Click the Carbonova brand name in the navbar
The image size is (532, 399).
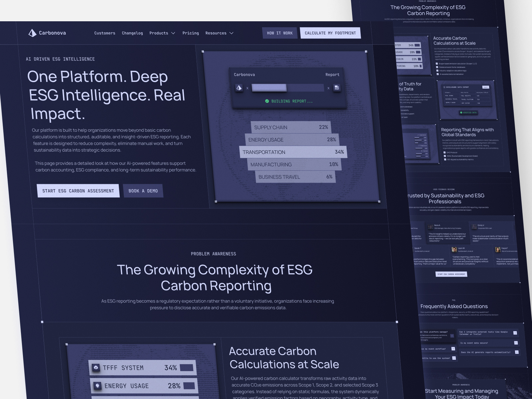coord(52,33)
